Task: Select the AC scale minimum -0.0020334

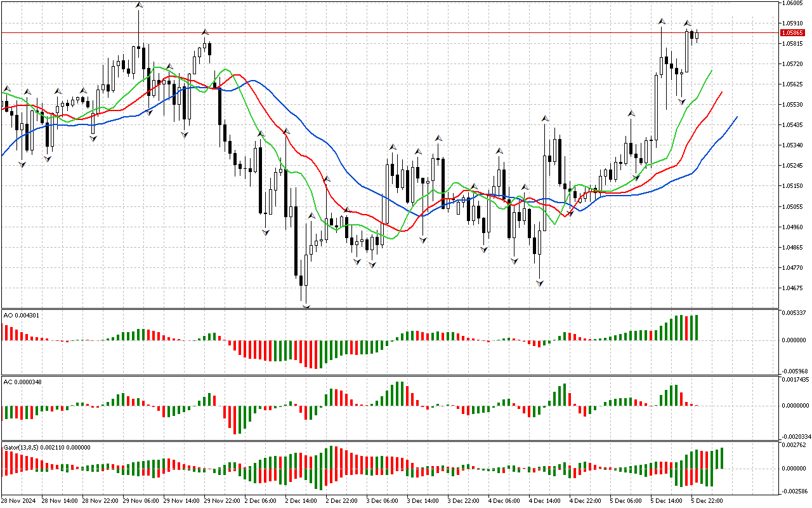Action: click(797, 437)
